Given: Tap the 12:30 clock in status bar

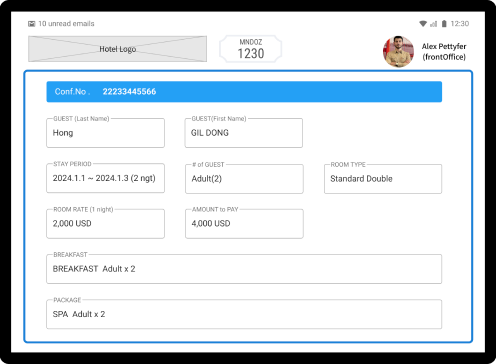Looking at the screenshot, I should click(460, 24).
